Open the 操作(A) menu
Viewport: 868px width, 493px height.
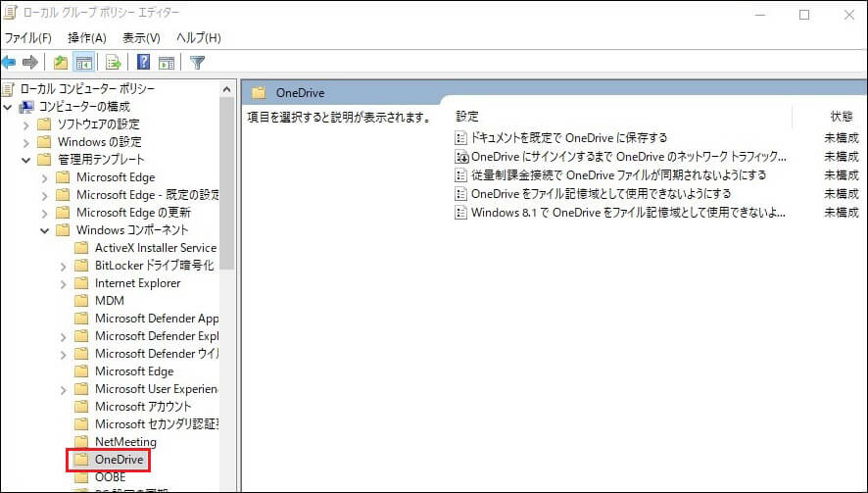(87, 37)
